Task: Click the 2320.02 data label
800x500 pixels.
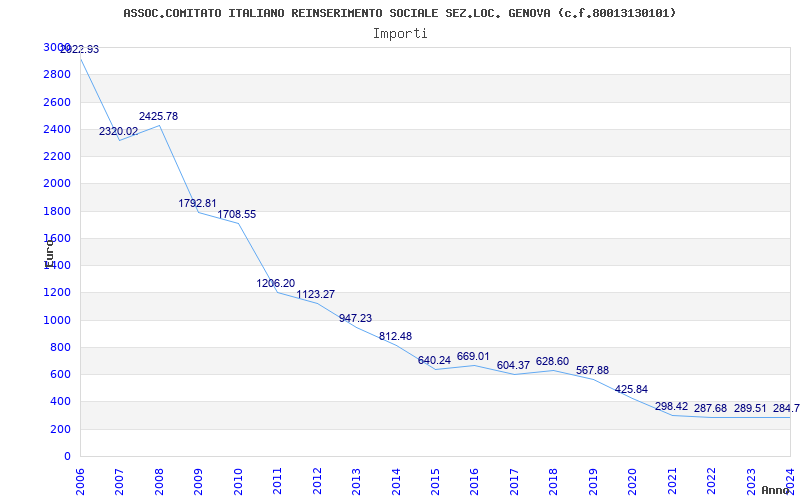Action: coord(118,132)
